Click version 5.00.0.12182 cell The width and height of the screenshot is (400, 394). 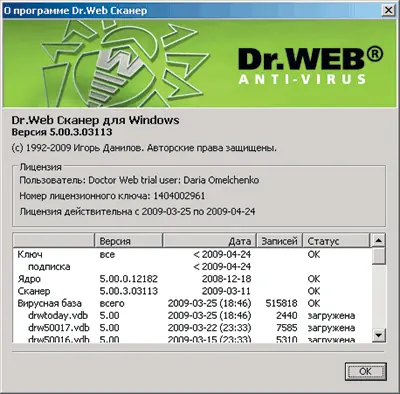pyautogui.click(x=129, y=279)
